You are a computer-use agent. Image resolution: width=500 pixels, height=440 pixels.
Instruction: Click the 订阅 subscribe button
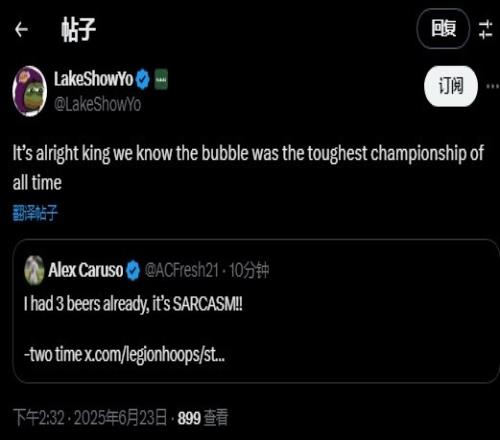click(451, 86)
